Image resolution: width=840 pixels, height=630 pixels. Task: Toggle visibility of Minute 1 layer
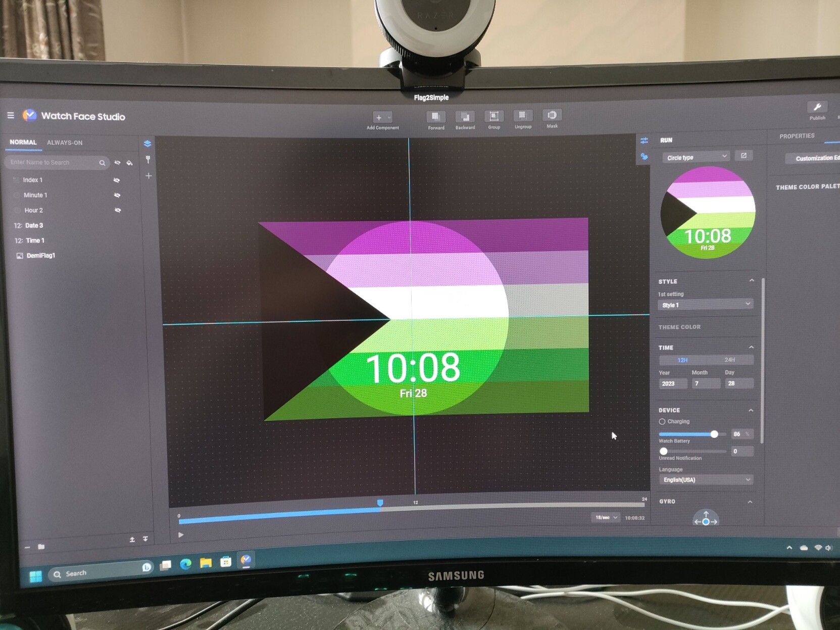pyautogui.click(x=117, y=195)
